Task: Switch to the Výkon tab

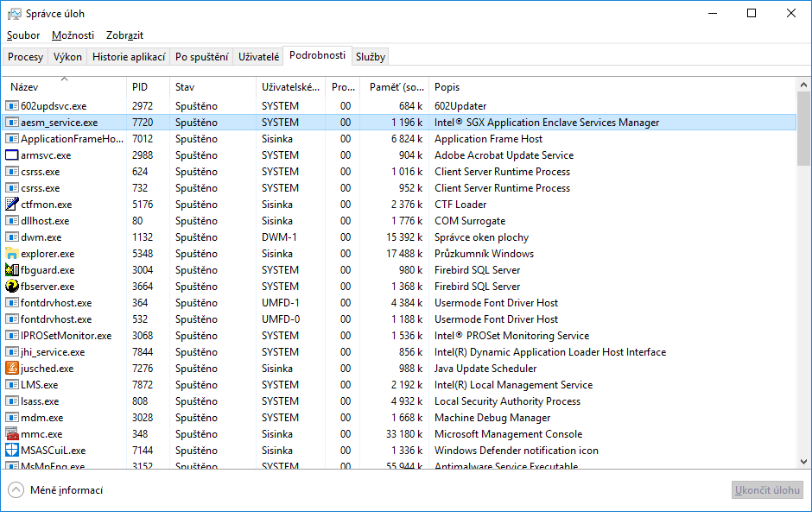Action: pos(67,57)
